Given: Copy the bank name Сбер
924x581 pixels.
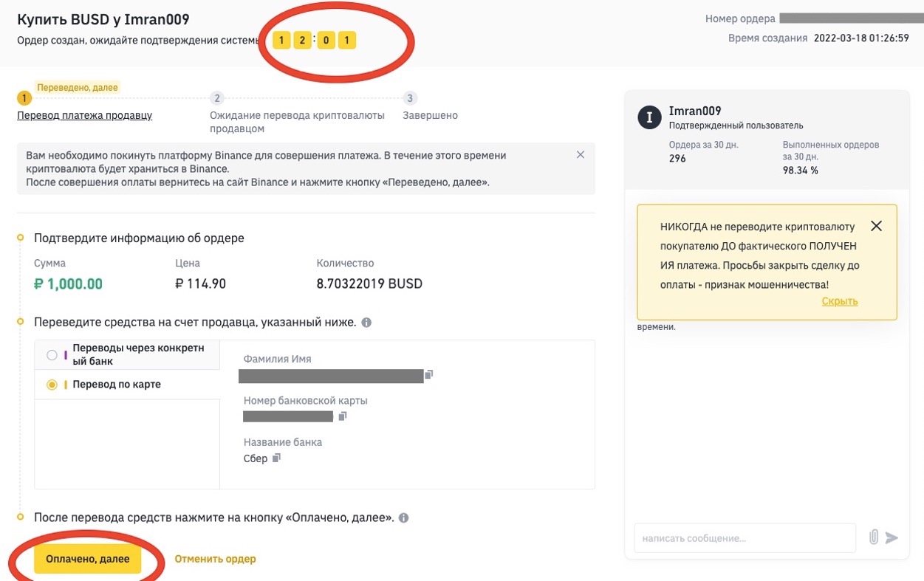Looking at the screenshot, I should click(x=277, y=458).
